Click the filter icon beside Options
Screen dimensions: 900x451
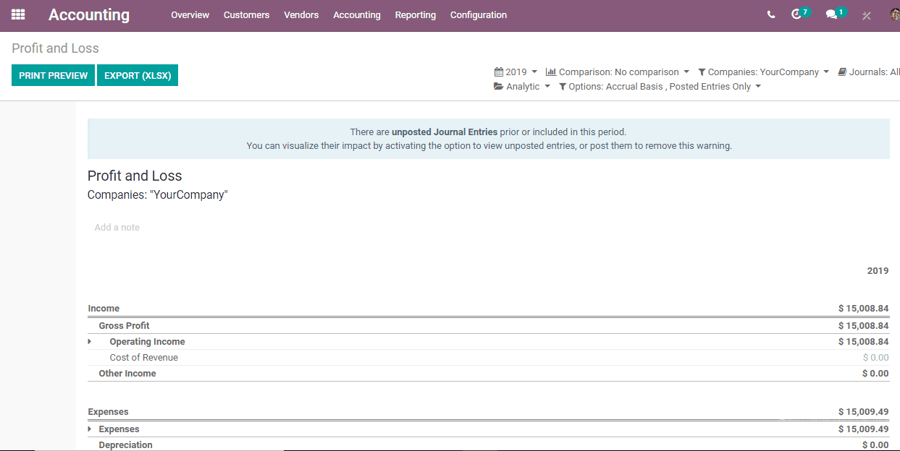(562, 87)
